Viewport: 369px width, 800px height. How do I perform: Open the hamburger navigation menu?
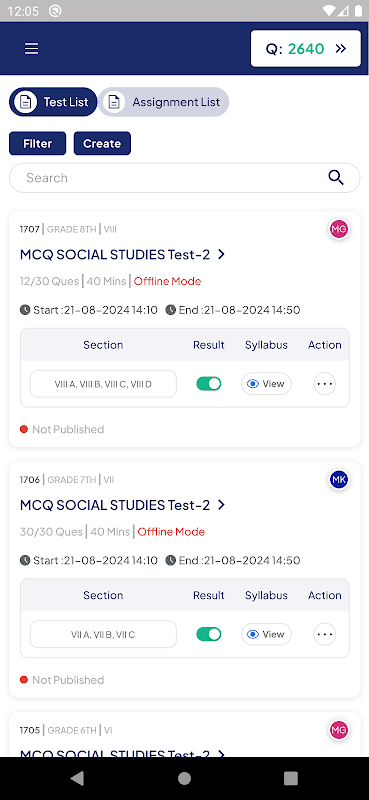click(x=32, y=48)
